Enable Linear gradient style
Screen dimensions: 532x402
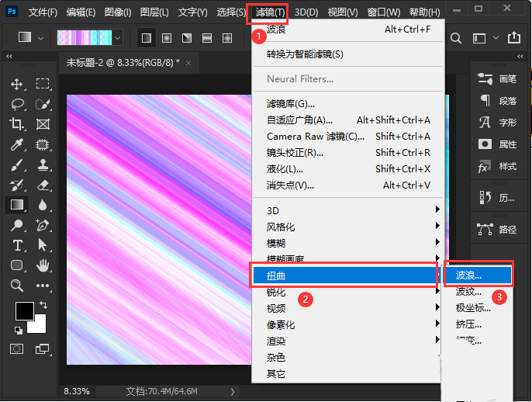[147, 38]
